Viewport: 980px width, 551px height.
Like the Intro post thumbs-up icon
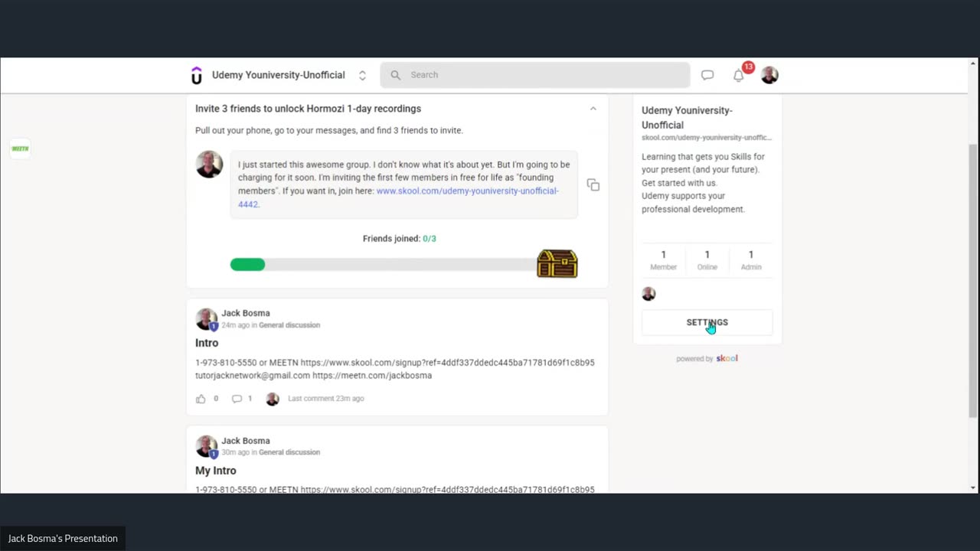point(201,399)
